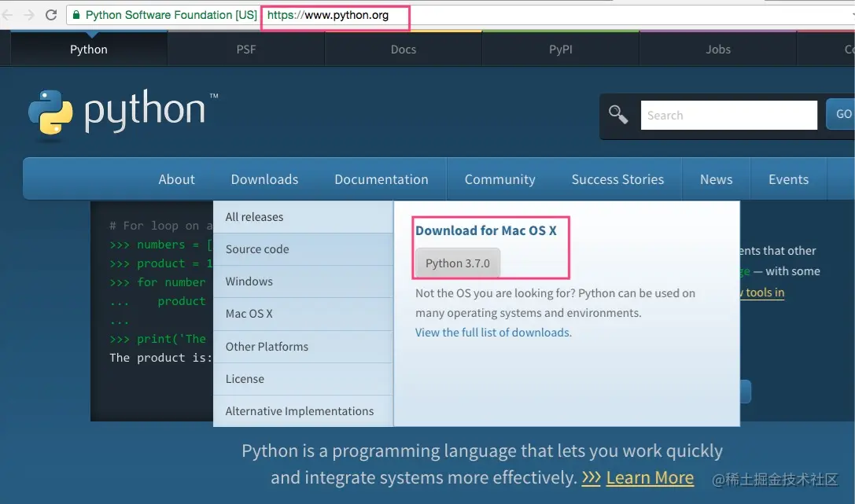Open the Downloads dropdown menu
The height and width of the screenshot is (504, 855).
[x=264, y=178]
